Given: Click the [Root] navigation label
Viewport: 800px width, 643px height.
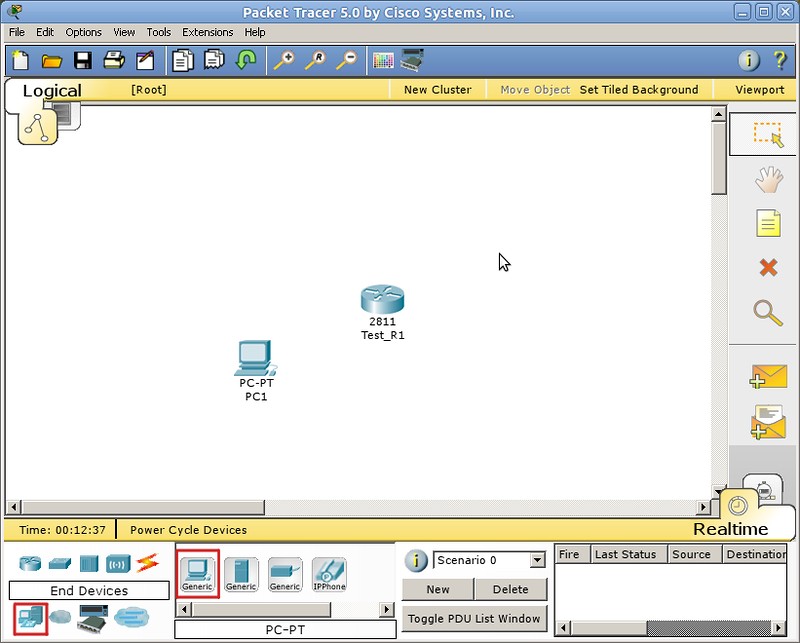Looking at the screenshot, I should (x=148, y=90).
